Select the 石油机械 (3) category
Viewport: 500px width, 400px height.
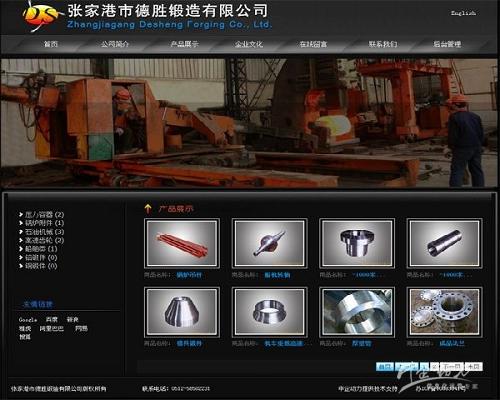point(44,232)
